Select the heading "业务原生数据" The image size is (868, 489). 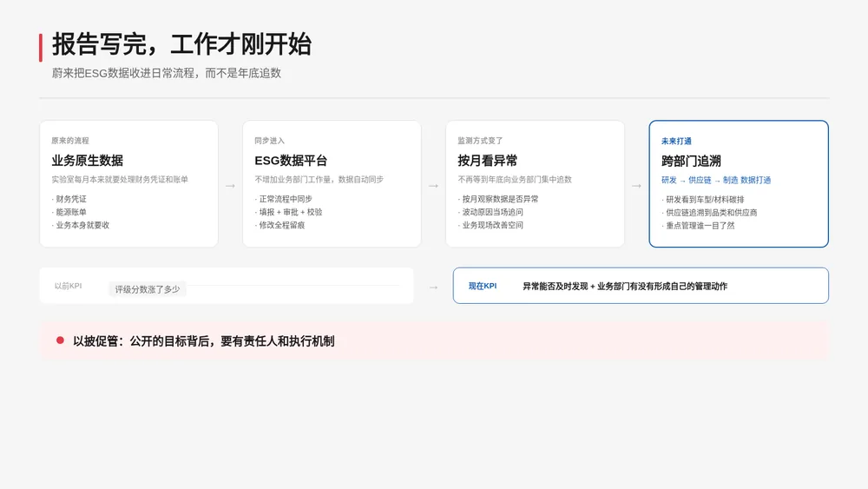pyautogui.click(x=88, y=161)
